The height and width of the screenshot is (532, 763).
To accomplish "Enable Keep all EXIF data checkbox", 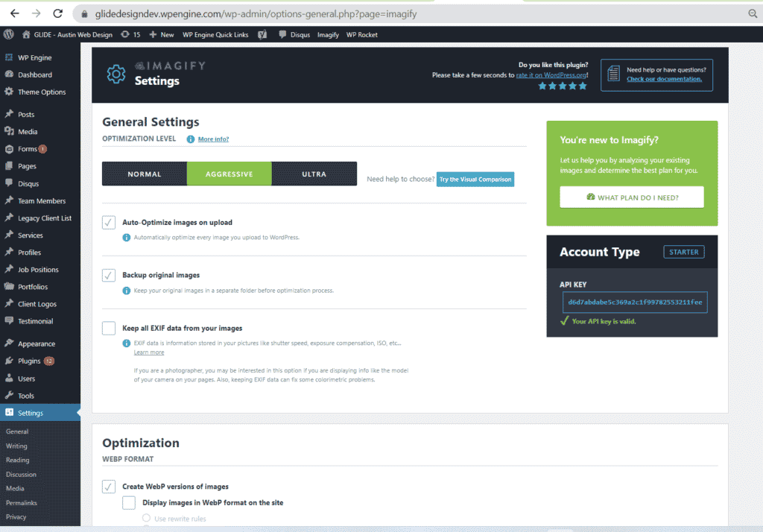I will [109, 328].
